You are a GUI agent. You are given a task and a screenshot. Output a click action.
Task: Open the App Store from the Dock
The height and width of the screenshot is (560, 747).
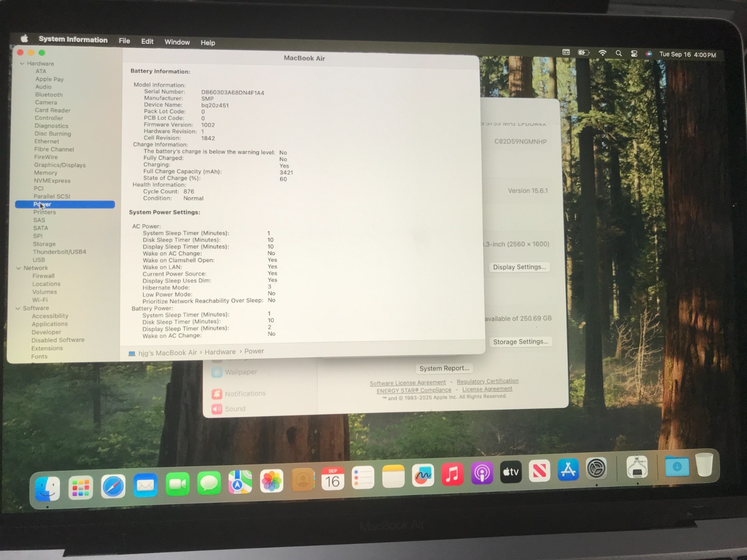[568, 469]
